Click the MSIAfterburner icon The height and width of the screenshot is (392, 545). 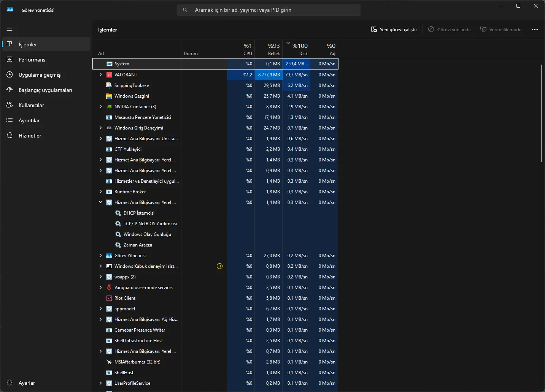(x=109, y=362)
